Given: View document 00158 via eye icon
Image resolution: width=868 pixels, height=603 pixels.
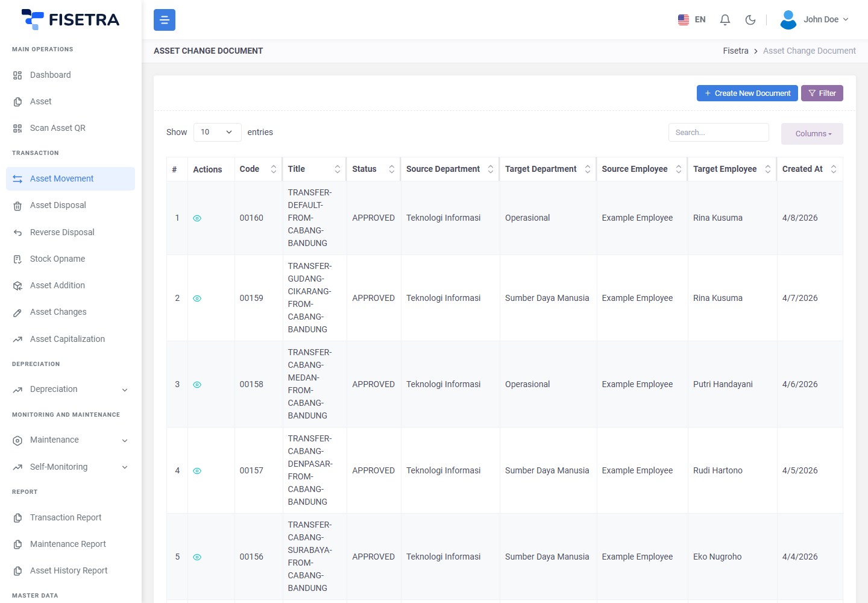Looking at the screenshot, I should [x=197, y=385].
